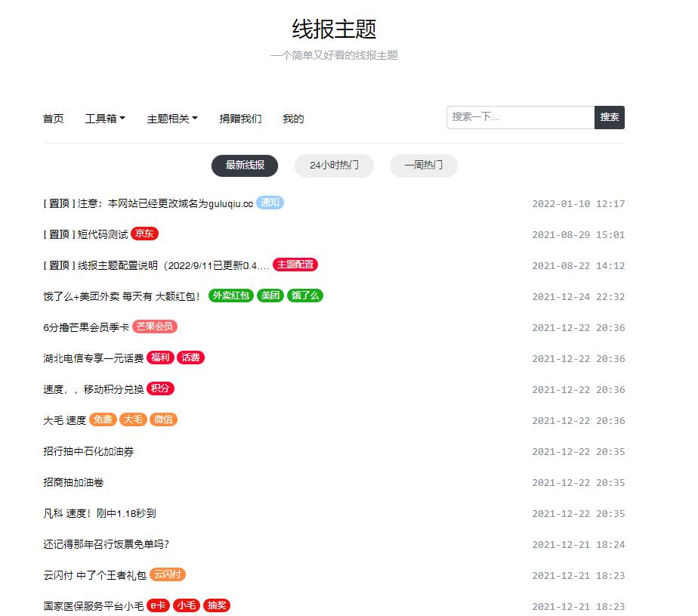Image resolution: width=698 pixels, height=616 pixels.
Task: Click the timestamp 2022-01-10 12:17
Action: pos(579,204)
